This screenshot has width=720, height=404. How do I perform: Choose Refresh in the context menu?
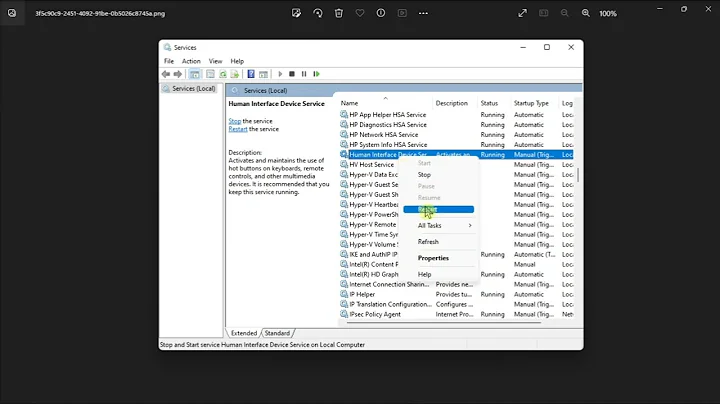pyautogui.click(x=439, y=241)
